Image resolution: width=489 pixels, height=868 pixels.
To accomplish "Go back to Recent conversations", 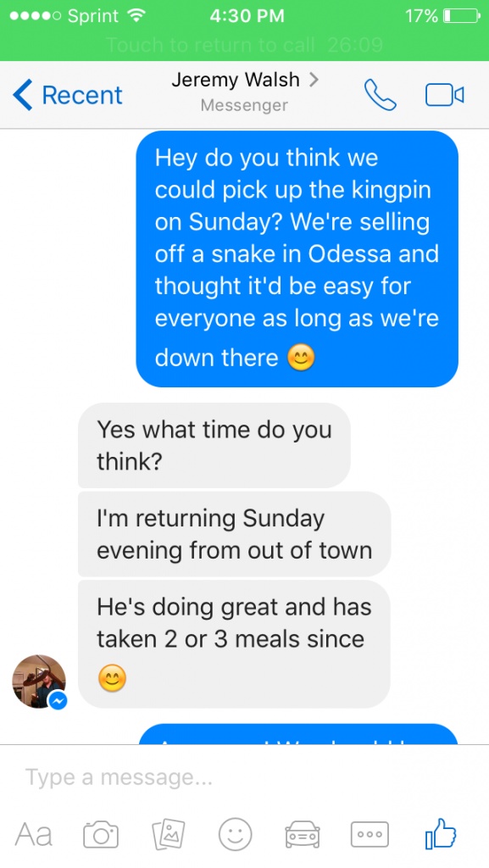I will (x=68, y=95).
